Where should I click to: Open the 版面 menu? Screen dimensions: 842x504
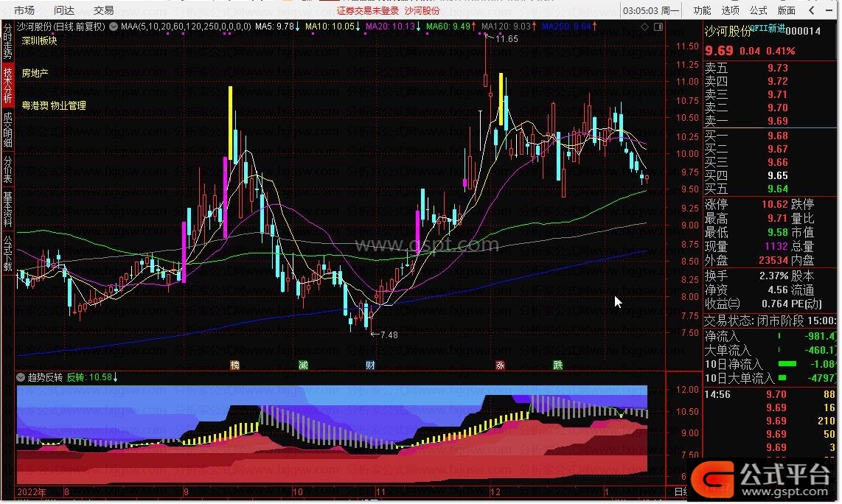(787, 10)
